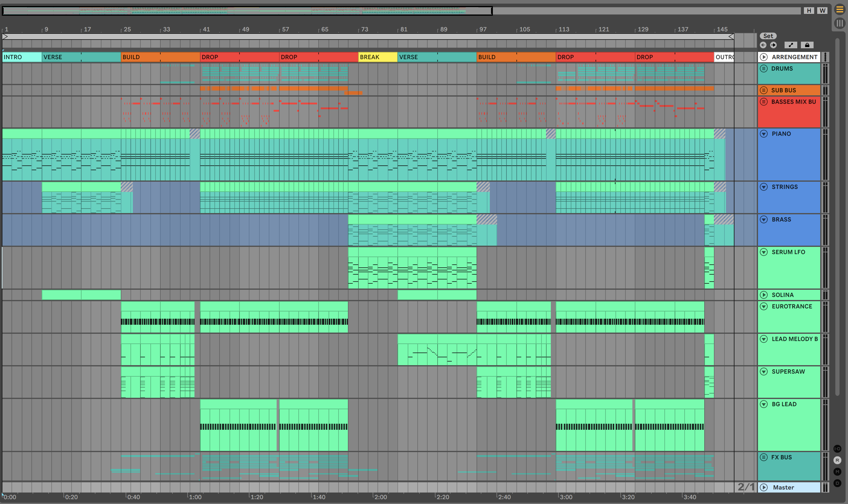Jump to next locator arrow
The width and height of the screenshot is (848, 504).
coord(773,45)
